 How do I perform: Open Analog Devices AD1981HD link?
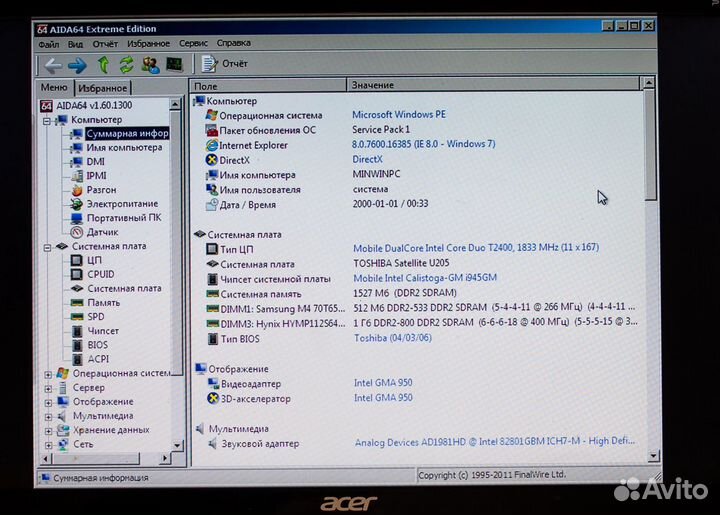coord(495,442)
